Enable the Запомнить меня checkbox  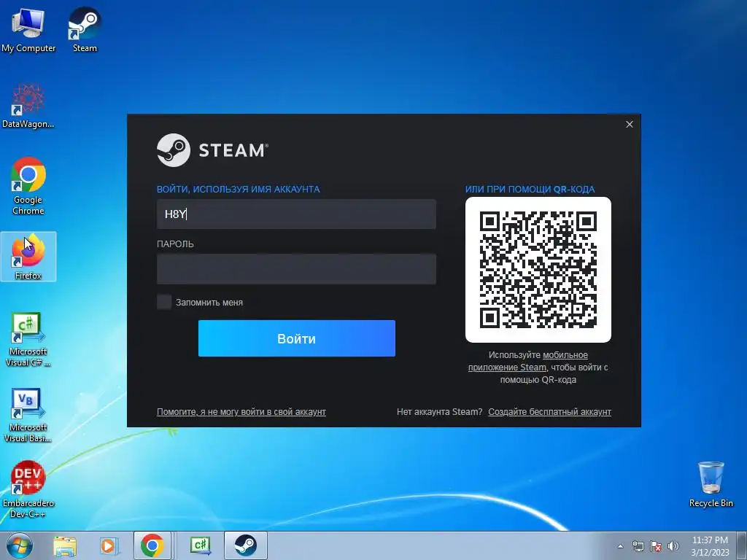click(x=164, y=302)
